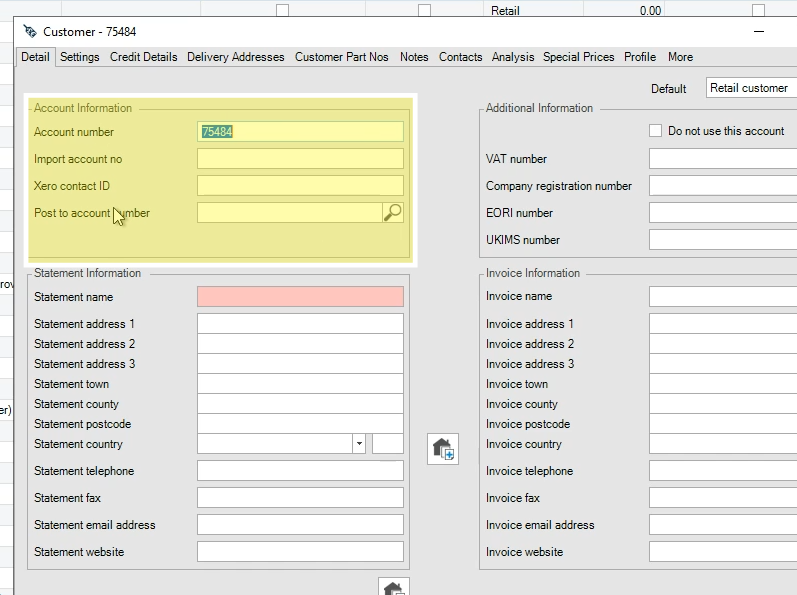Click the Company registration number field
Screen dimensions: 797x595
pos(723,185)
